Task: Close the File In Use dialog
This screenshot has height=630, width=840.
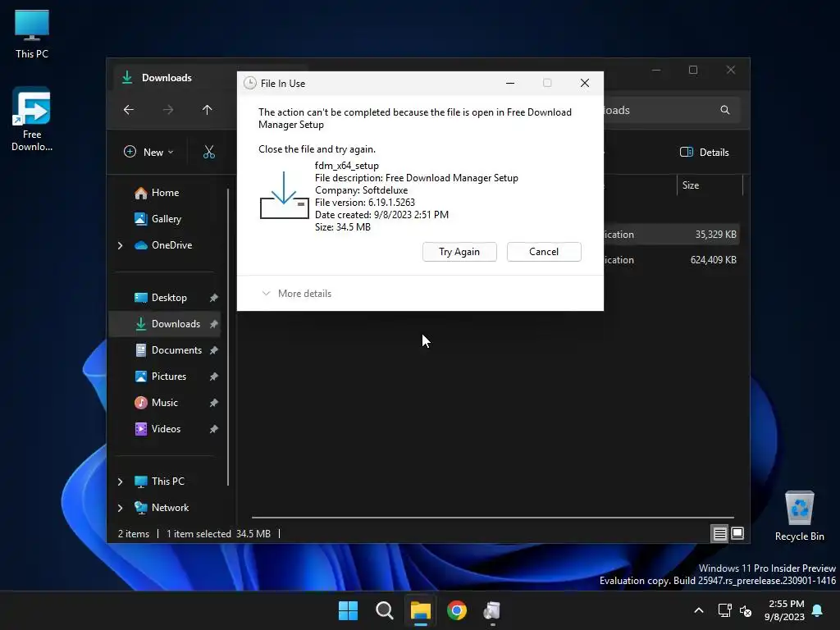Action: [x=584, y=83]
